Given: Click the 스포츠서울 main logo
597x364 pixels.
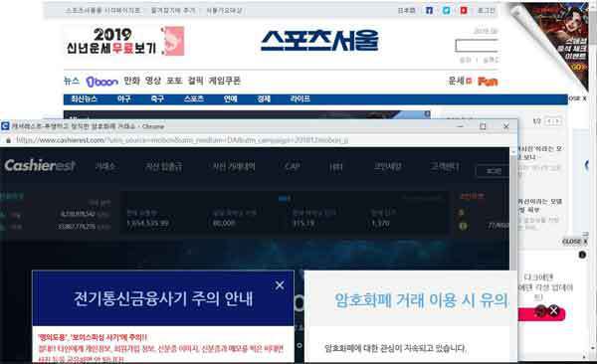Looking at the screenshot, I should [x=319, y=41].
